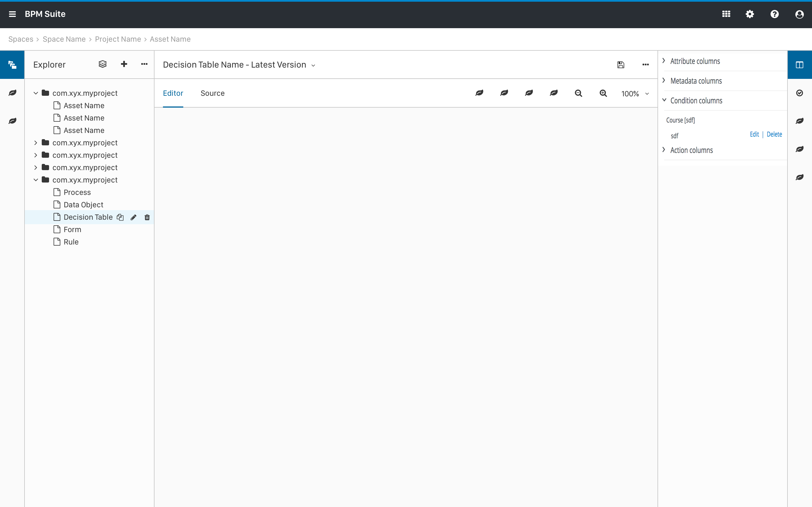Open the application grid launcher icon
Viewport: 812px width, 507px height.
(x=726, y=14)
